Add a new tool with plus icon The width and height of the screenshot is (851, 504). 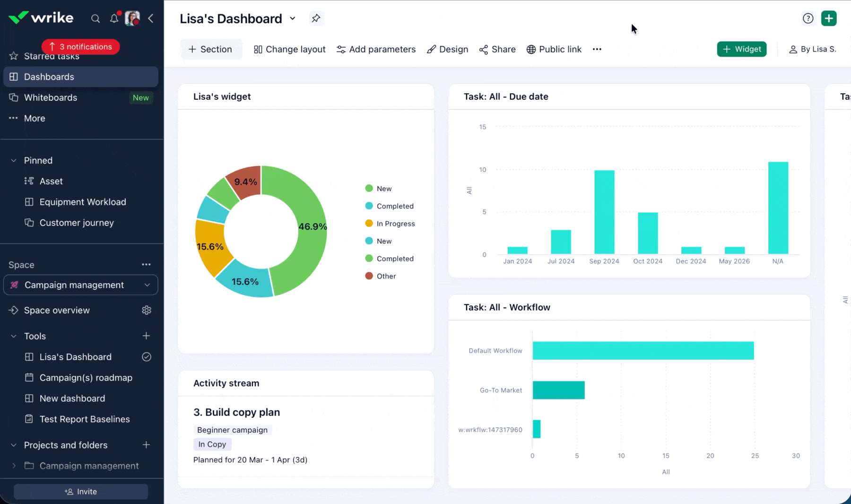click(x=146, y=336)
